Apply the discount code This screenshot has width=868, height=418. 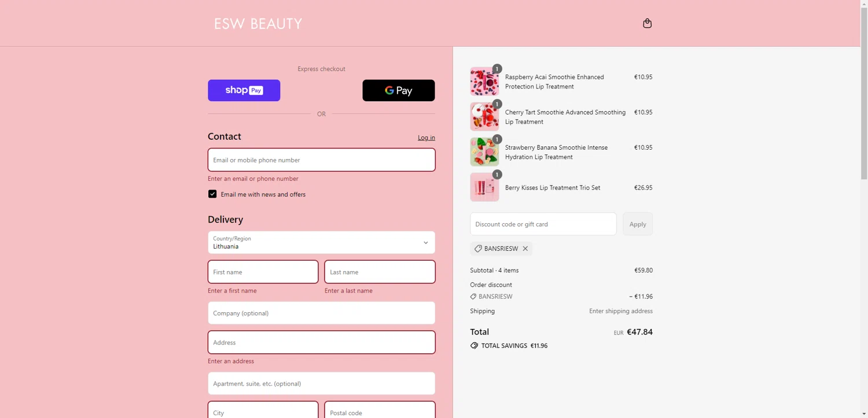pos(638,224)
